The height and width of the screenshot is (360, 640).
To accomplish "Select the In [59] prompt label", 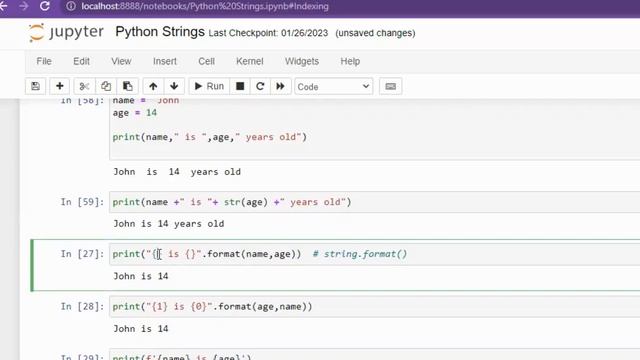I will 82,202.
